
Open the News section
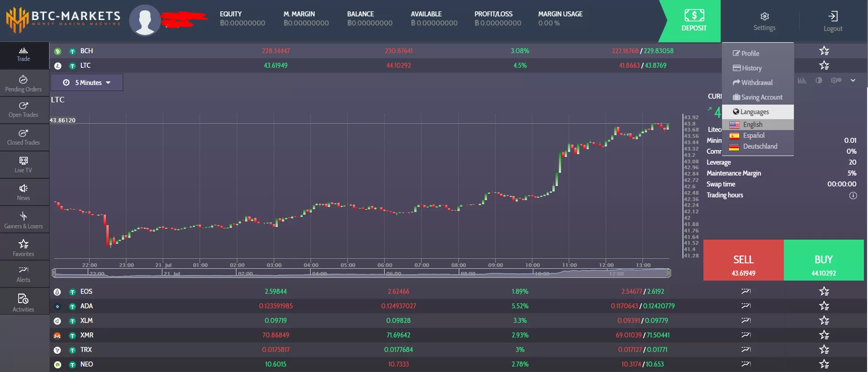(x=24, y=192)
